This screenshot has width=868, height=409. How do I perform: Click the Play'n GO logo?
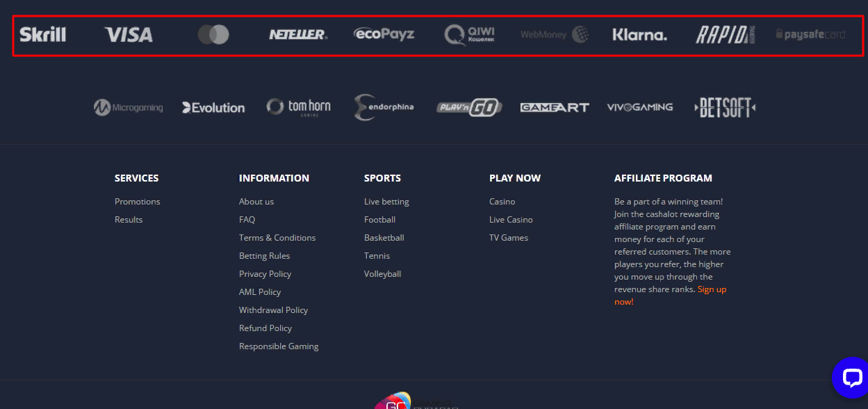tap(469, 107)
